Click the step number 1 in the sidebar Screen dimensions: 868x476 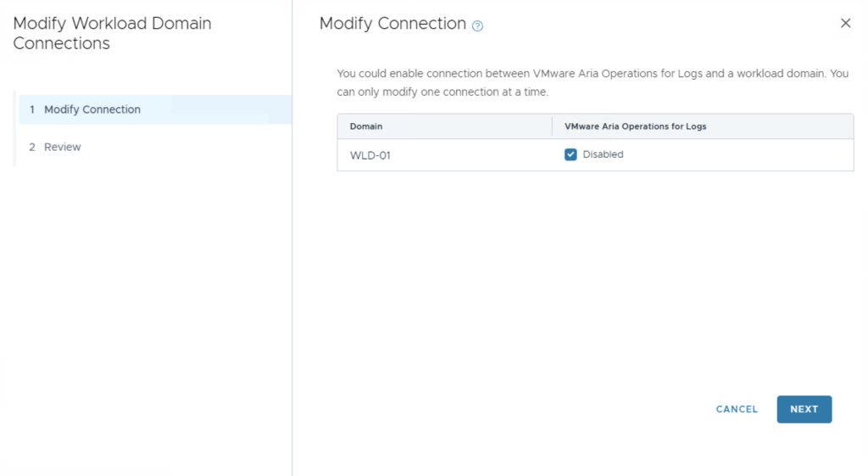(x=32, y=109)
